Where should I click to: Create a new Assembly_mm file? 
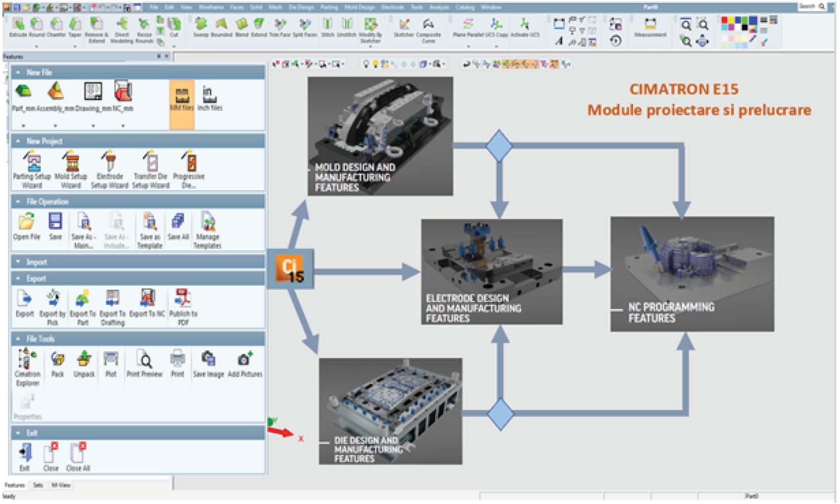(x=55, y=98)
